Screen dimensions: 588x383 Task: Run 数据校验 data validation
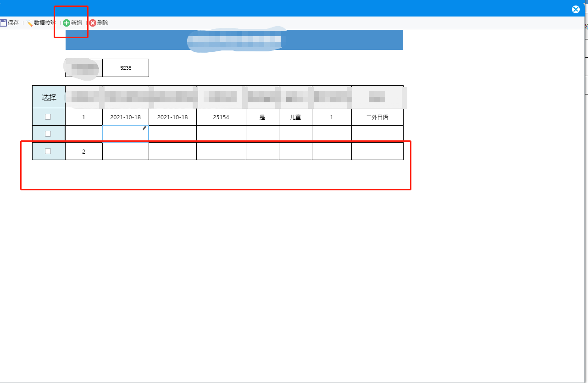coord(45,22)
